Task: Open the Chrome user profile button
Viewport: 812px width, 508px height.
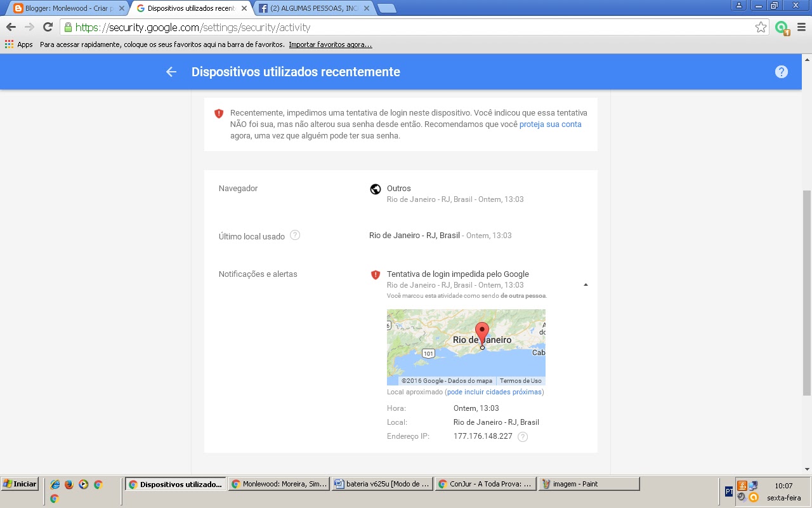Action: click(x=738, y=5)
